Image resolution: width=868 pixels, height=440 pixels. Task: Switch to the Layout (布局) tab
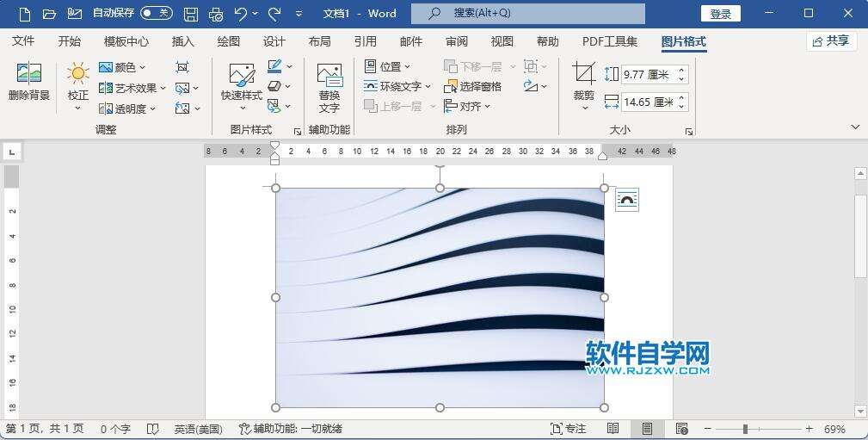tap(319, 41)
